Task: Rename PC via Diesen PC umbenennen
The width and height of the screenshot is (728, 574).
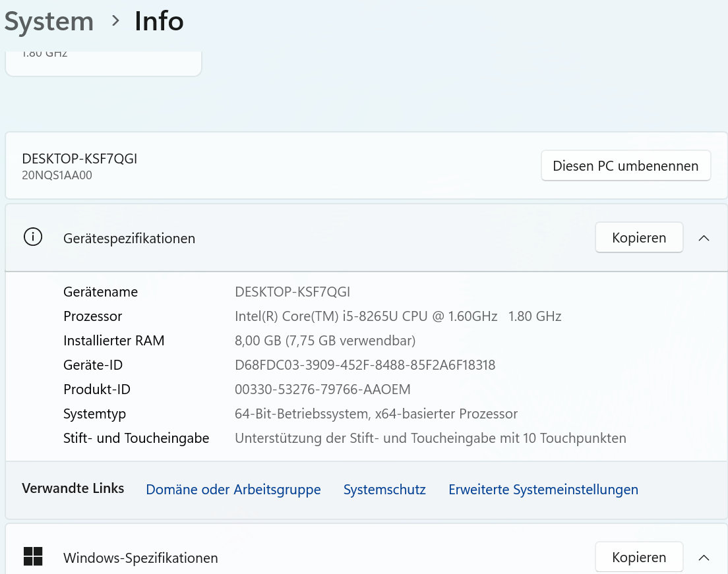Action: 625,165
